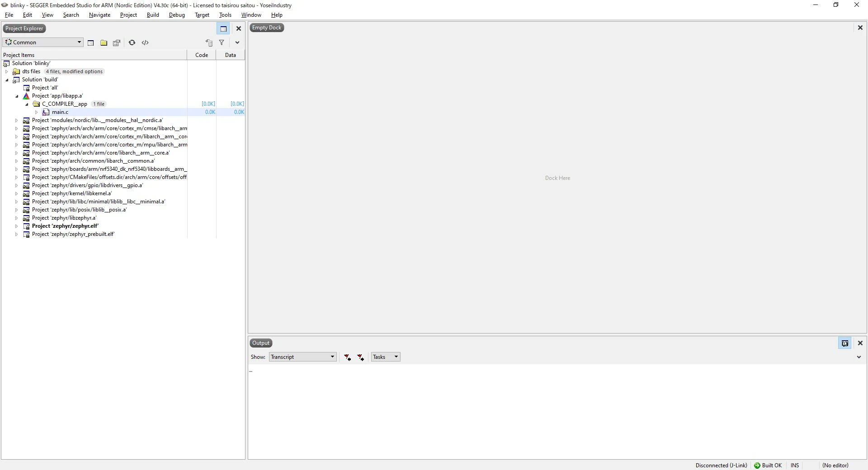Viewport: 868px width, 470px height.
Task: Close the Project Explorer panel
Action: (x=239, y=28)
